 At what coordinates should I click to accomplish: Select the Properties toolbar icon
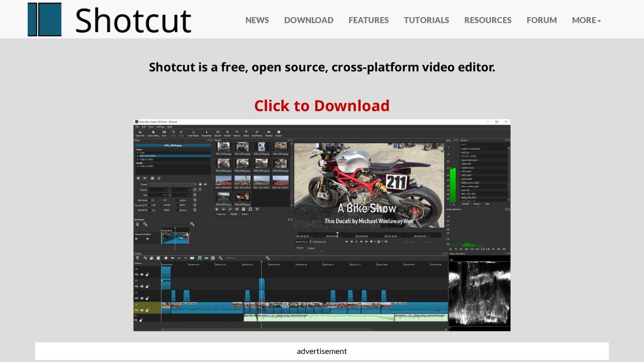pos(206,132)
